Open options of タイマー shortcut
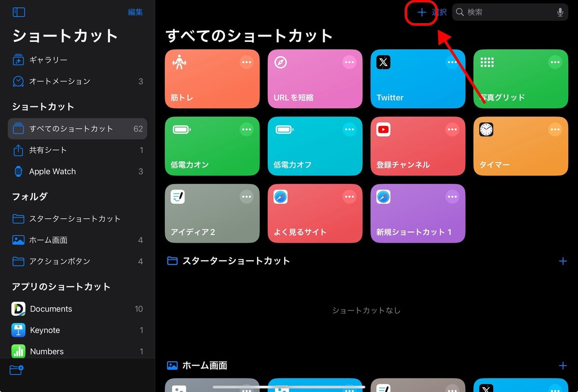Screen dimensions: 578x392 (x=555, y=129)
